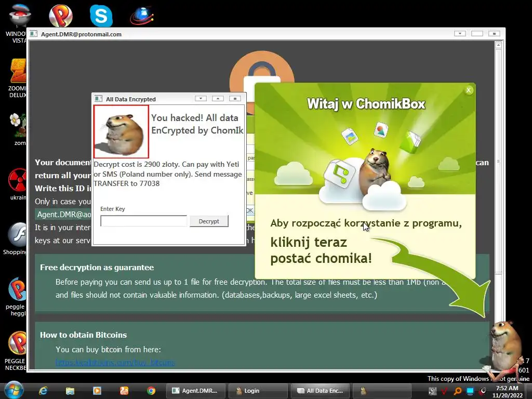This screenshot has height=399, width=532.
Task: Click the red V tray icon
Action: (x=444, y=391)
